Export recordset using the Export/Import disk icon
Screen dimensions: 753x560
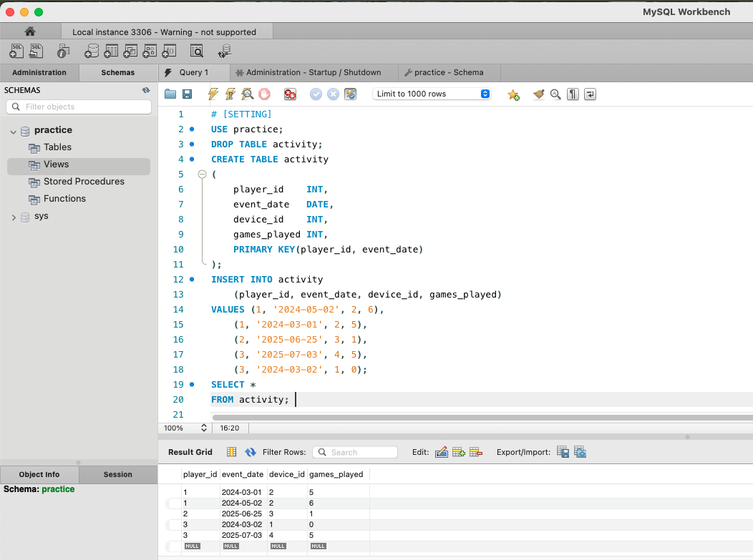563,452
